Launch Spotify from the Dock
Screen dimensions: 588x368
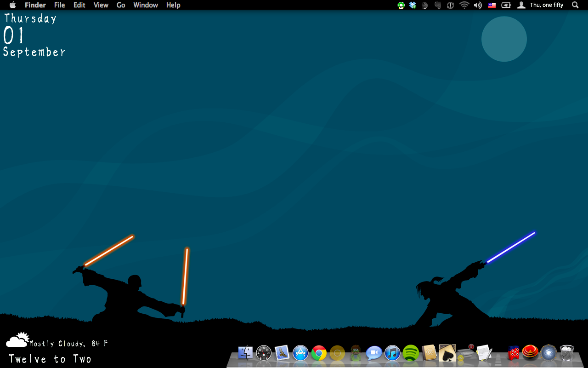pyautogui.click(x=411, y=353)
